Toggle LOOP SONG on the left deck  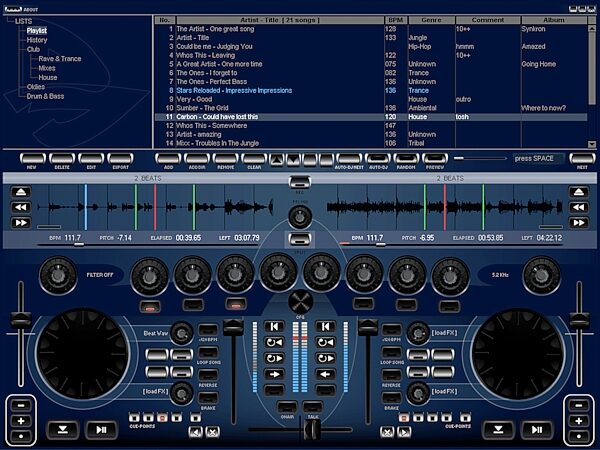(x=208, y=353)
